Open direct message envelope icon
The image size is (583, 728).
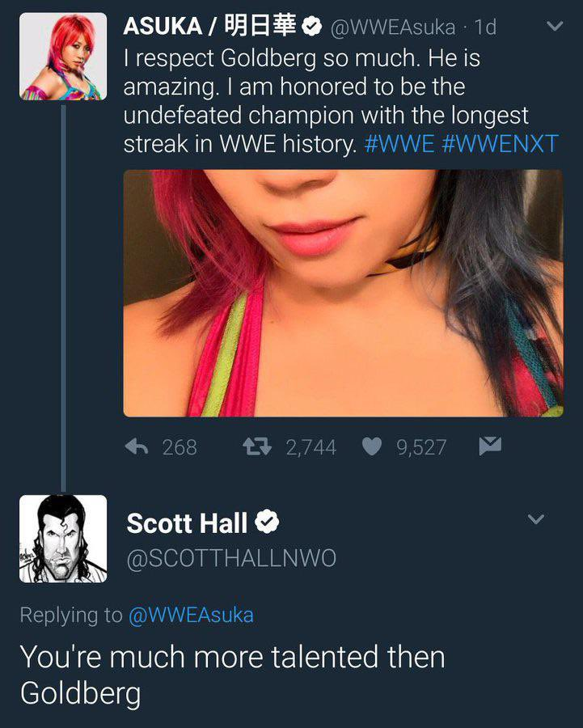(x=490, y=446)
